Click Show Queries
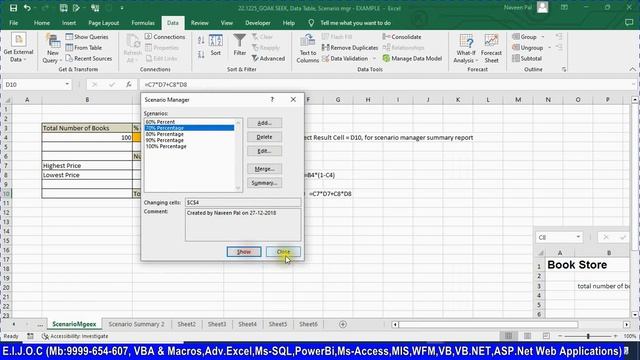640x360 pixels. [87, 37]
